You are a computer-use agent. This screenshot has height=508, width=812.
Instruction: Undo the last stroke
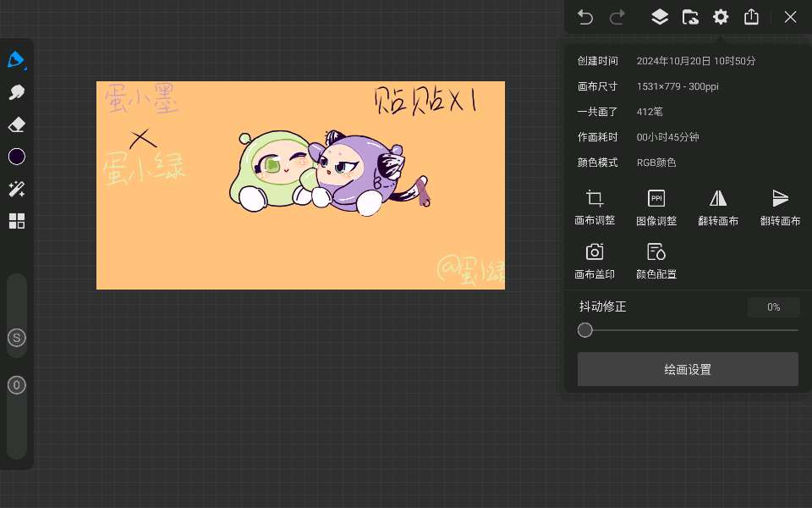pyautogui.click(x=585, y=17)
